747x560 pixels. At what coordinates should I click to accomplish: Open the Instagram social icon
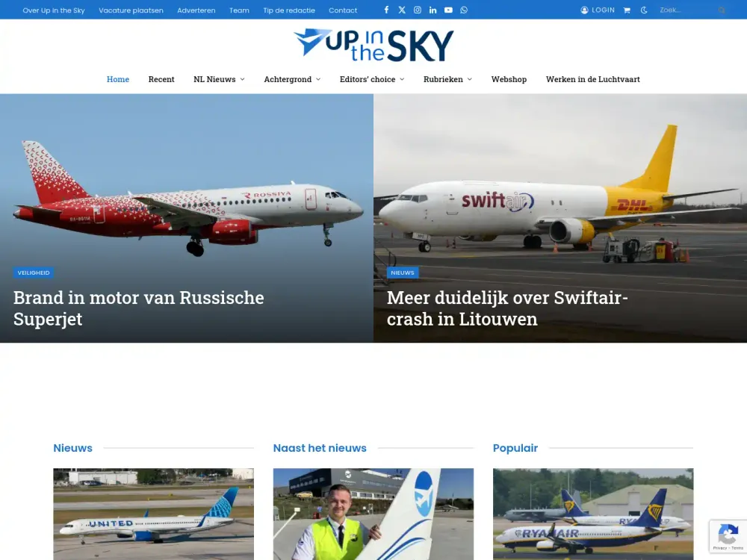tap(418, 10)
